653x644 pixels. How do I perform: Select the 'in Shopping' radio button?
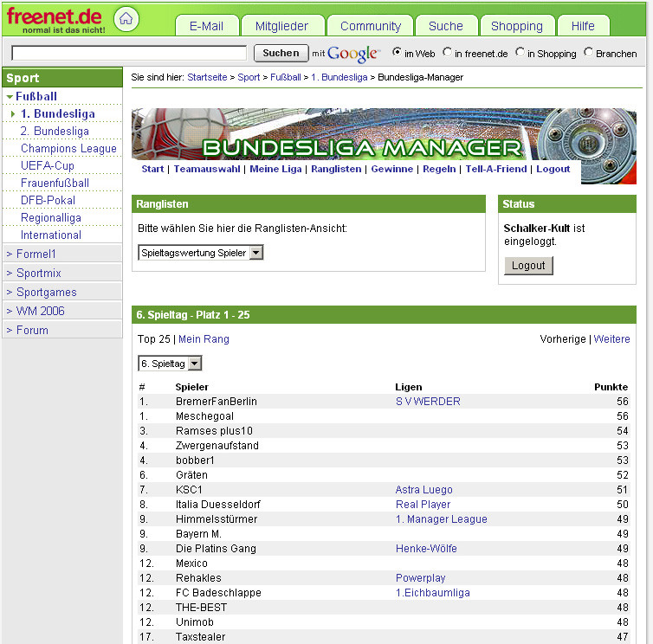(520, 53)
